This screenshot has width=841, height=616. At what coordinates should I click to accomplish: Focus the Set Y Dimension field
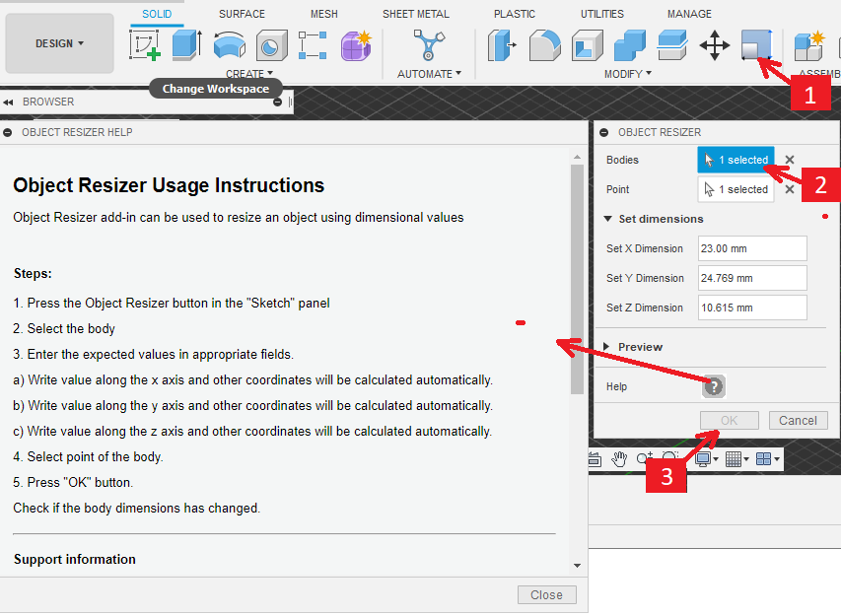pos(752,278)
